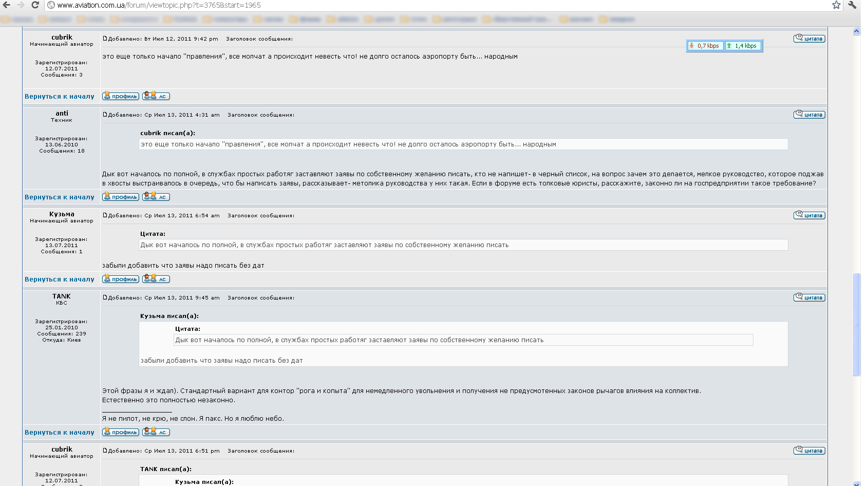Send private message to cubrik's first post
Image resolution: width=868 pixels, height=486 pixels.
156,96
